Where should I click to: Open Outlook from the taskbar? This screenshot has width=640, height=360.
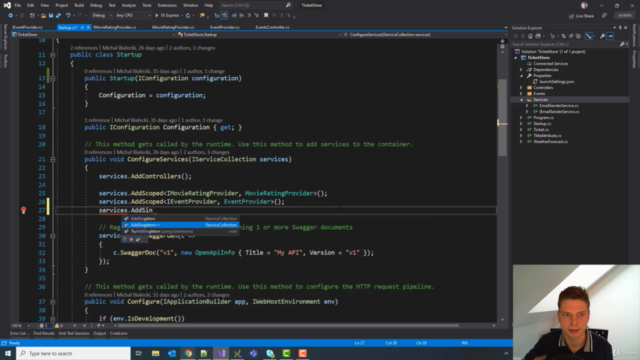(x=172, y=353)
